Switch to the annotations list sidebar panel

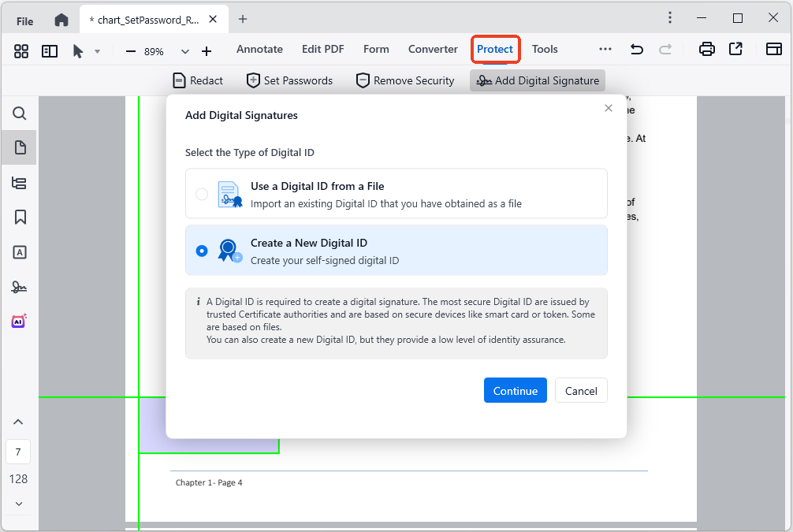click(19, 182)
